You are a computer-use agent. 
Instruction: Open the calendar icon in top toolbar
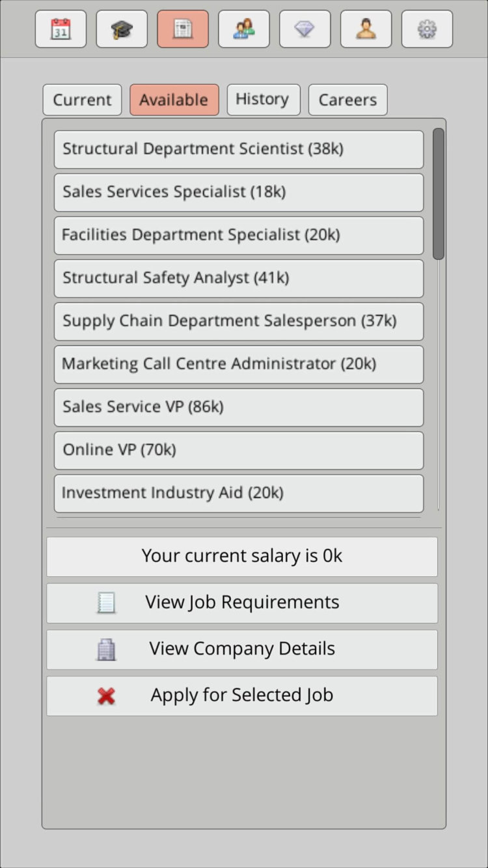click(x=61, y=29)
